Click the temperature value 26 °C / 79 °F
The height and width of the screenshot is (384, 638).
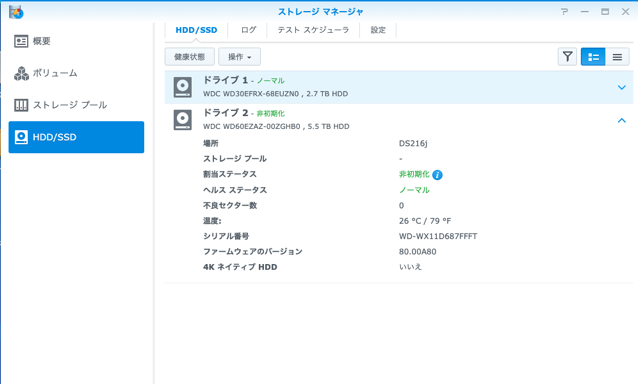tap(425, 221)
